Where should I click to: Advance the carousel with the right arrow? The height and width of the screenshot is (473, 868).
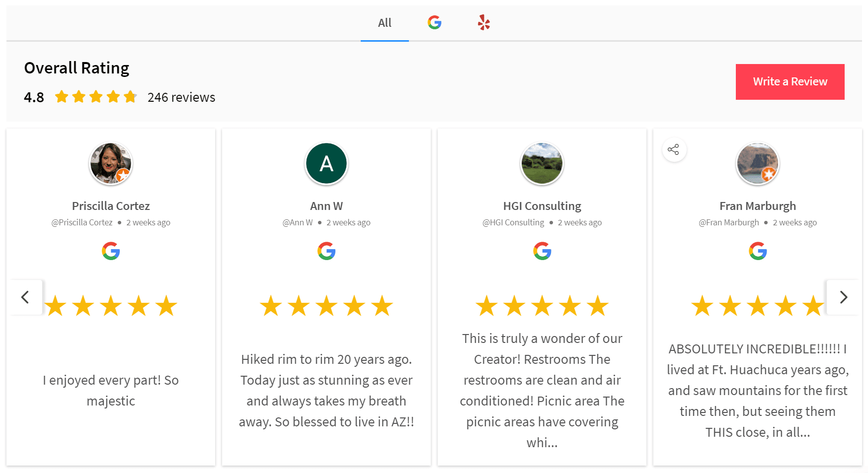pos(843,297)
